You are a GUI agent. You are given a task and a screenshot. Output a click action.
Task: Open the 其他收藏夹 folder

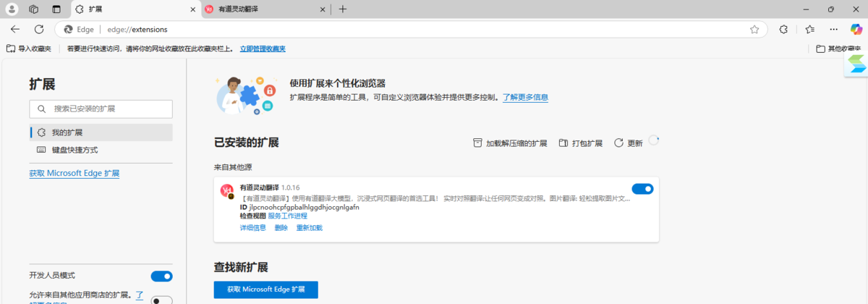click(839, 48)
